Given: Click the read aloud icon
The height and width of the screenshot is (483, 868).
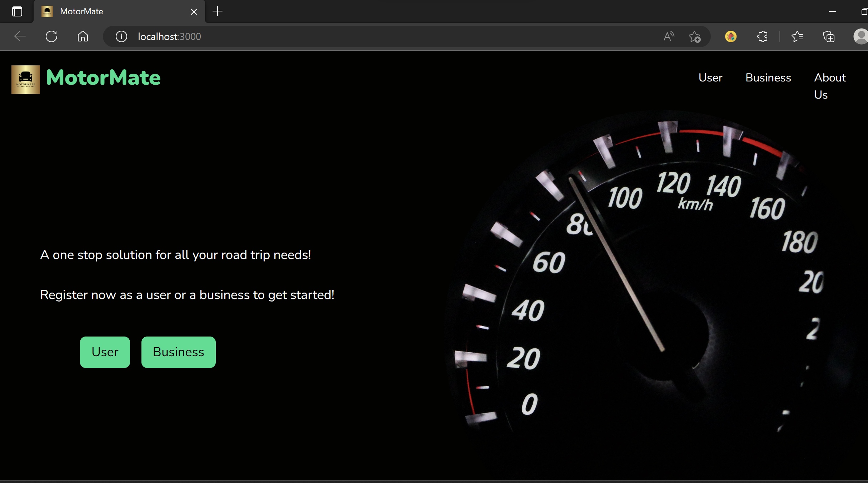Looking at the screenshot, I should click(669, 36).
